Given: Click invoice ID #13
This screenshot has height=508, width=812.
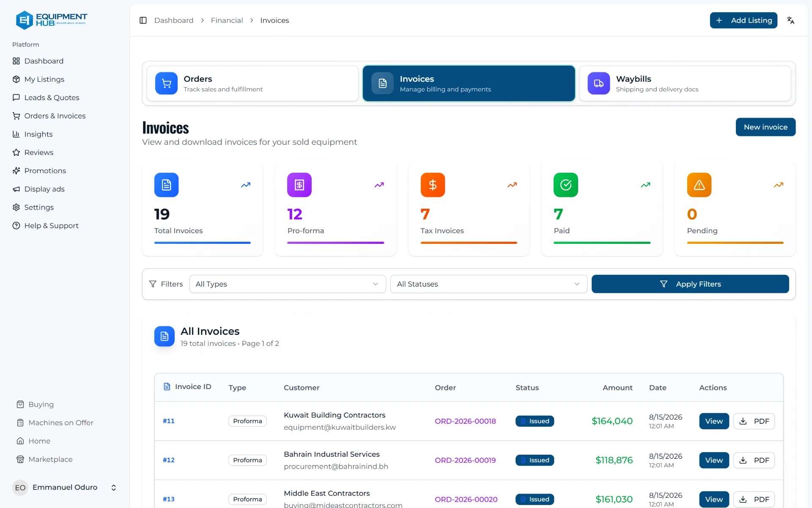Looking at the screenshot, I should tap(169, 499).
